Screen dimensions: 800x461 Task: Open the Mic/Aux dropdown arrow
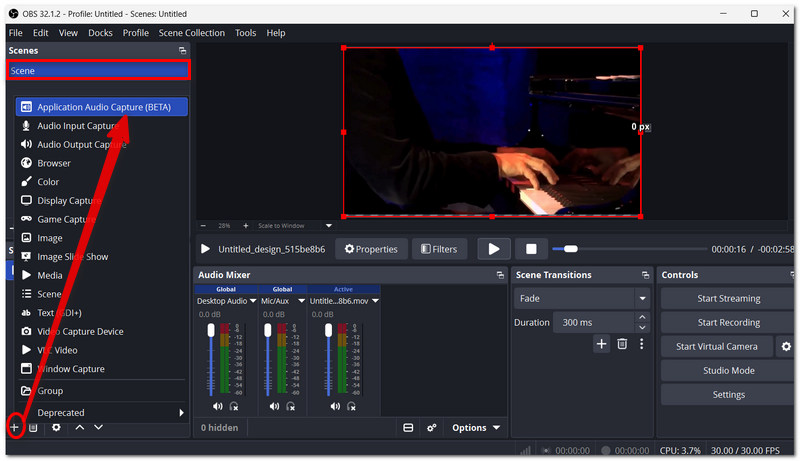(x=301, y=301)
